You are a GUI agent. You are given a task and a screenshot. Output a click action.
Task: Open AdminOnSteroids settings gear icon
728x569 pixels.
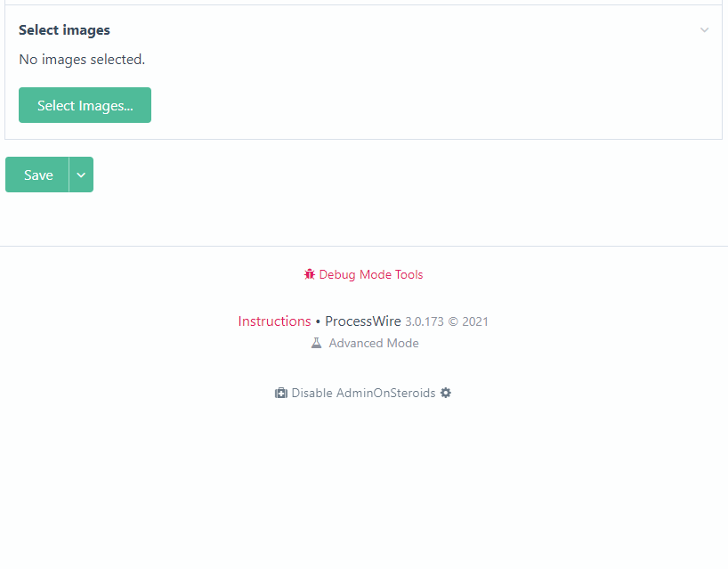click(446, 393)
